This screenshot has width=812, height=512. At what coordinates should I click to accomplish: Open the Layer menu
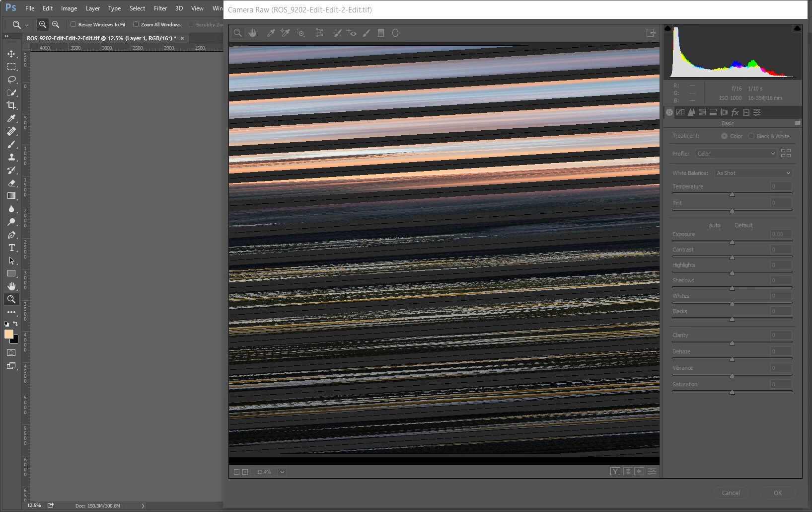pyautogui.click(x=93, y=8)
